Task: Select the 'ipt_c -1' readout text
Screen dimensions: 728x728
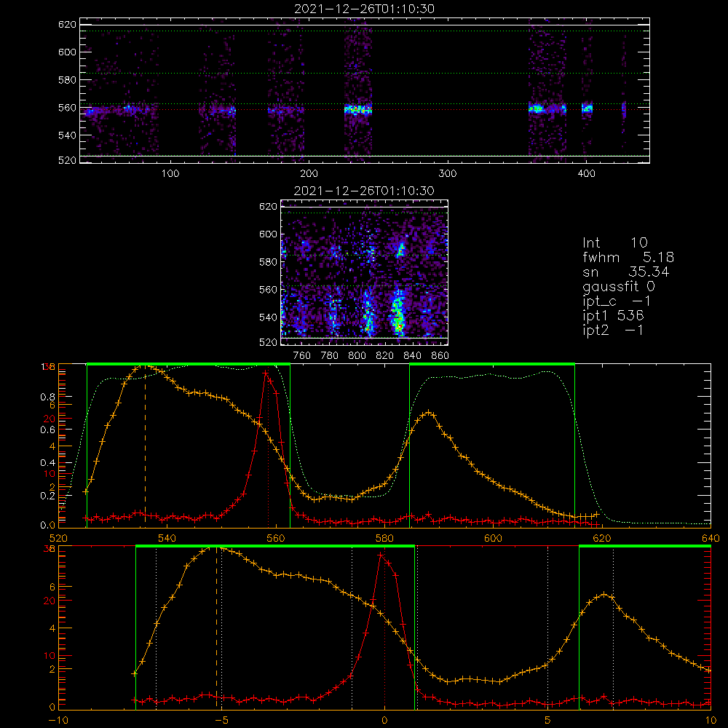Action: (617, 301)
